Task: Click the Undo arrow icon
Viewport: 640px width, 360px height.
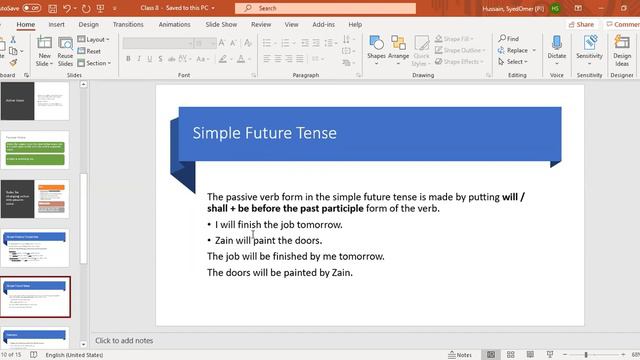Action: tap(67, 8)
